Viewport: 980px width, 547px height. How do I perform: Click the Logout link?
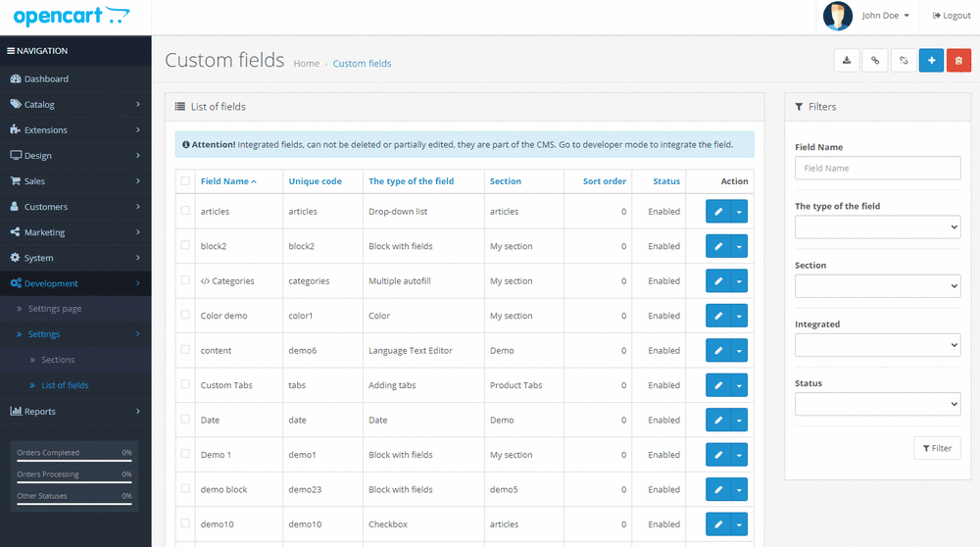(x=952, y=16)
